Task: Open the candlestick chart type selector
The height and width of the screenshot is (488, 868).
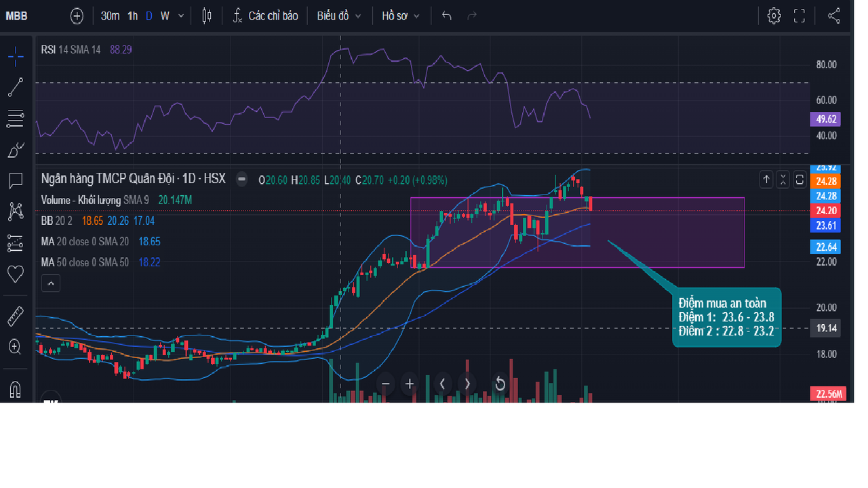Action: coord(207,16)
